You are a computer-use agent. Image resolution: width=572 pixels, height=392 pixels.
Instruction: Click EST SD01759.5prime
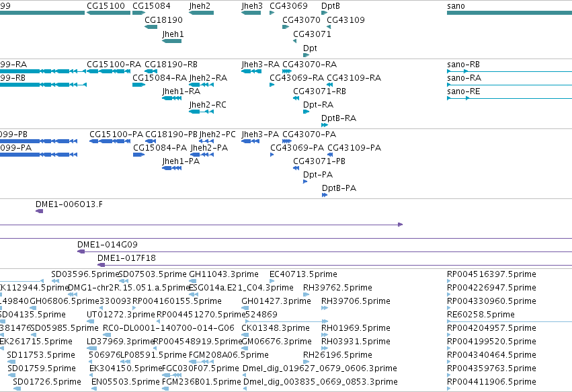pos(42,369)
